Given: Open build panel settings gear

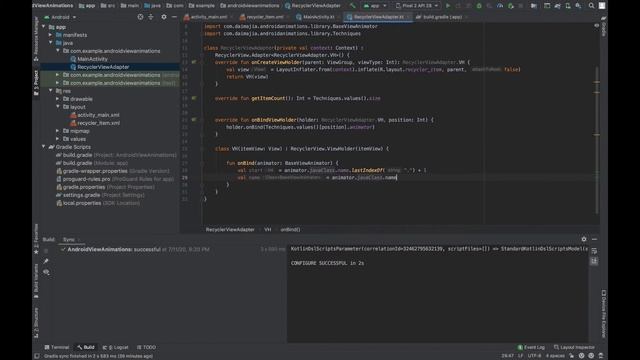Looking at the screenshot, I should [x=584, y=239].
